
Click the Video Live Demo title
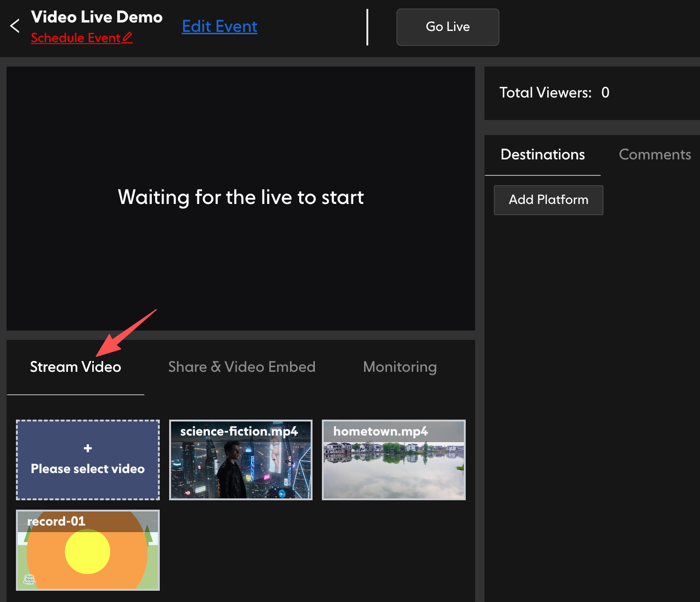point(97,17)
